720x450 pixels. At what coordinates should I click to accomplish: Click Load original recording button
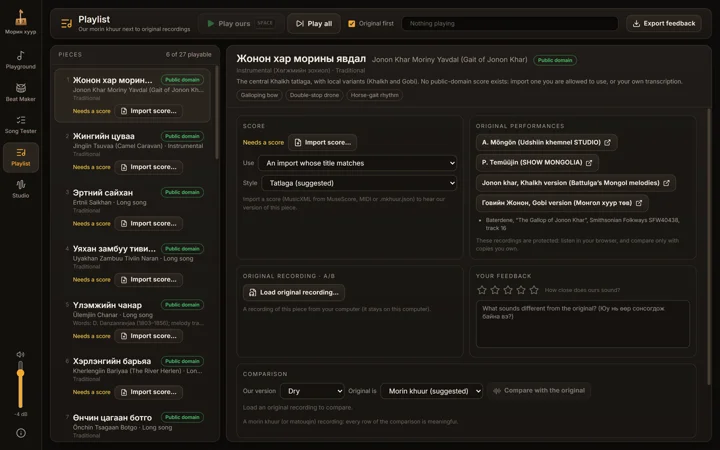[294, 292]
